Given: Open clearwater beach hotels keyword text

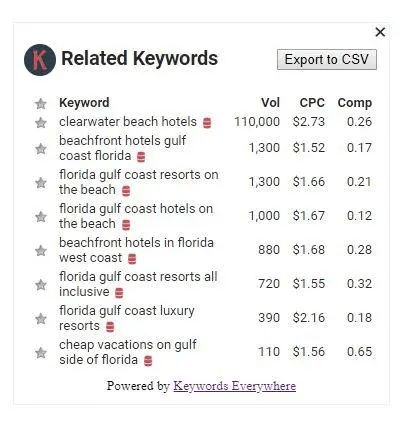Looking at the screenshot, I should (x=128, y=122).
